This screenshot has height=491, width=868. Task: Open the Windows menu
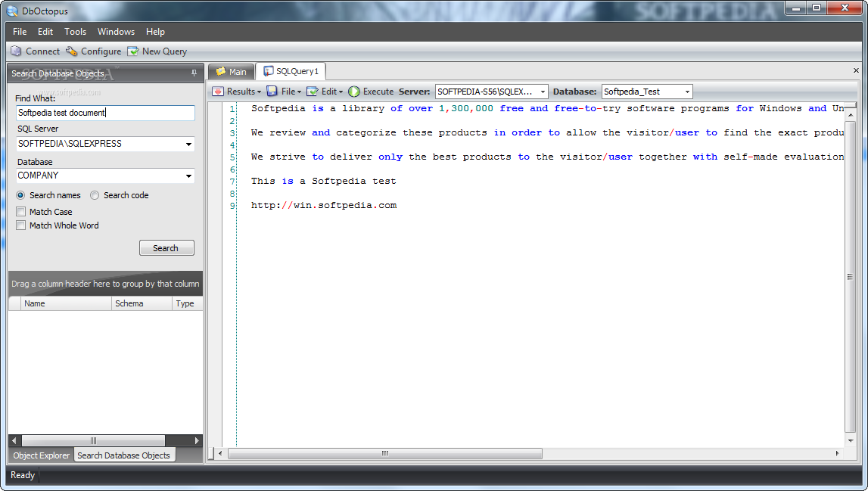[117, 32]
